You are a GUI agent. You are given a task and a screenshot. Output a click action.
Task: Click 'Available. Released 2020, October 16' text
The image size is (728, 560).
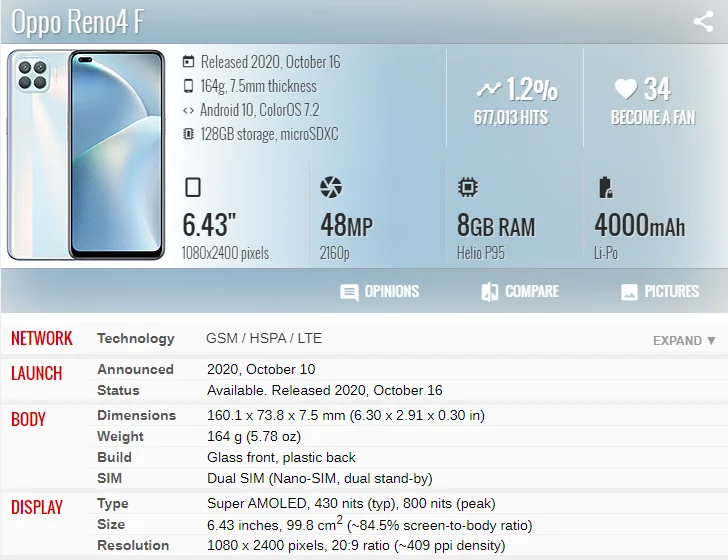(x=325, y=391)
